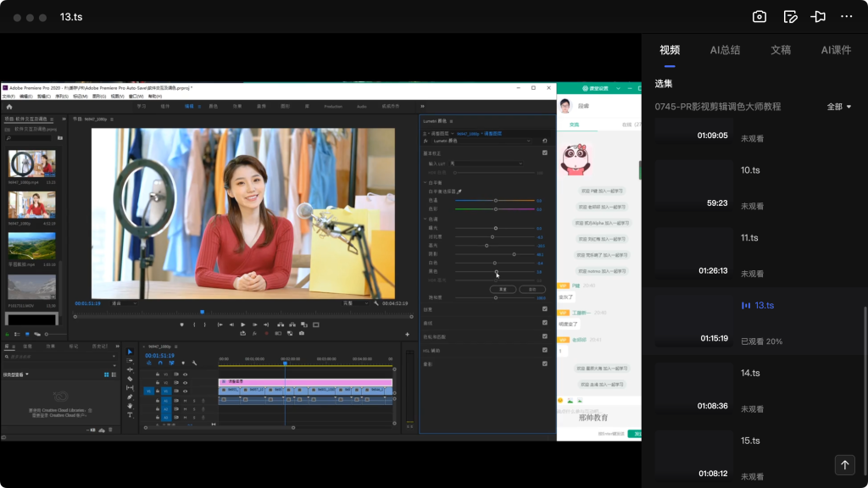Open the Lumetri effect selector dropdown

[x=481, y=141]
